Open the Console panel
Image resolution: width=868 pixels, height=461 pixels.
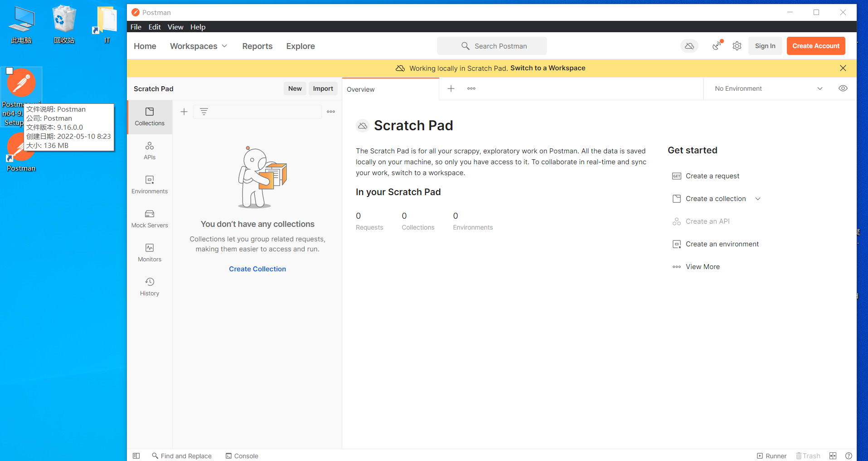[x=242, y=456]
